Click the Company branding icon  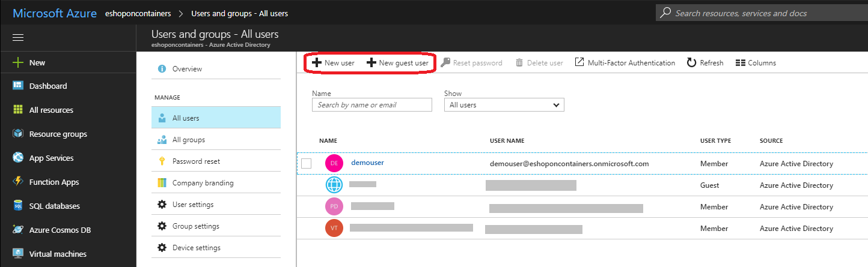tap(162, 183)
